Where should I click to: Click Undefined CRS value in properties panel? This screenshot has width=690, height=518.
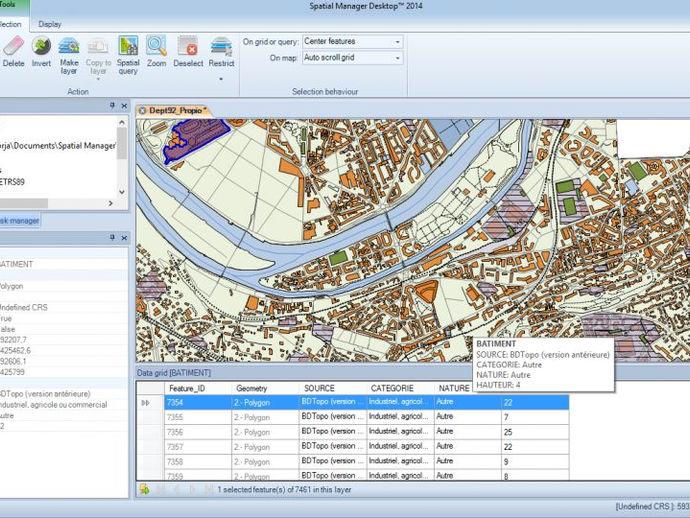(x=23, y=307)
